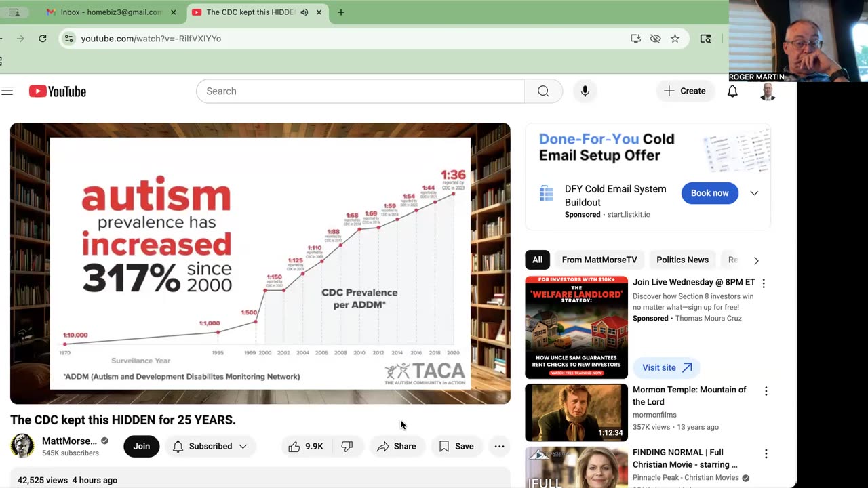This screenshot has width=868, height=488.
Task: Open the video's more actions ellipsis
Action: click(499, 446)
